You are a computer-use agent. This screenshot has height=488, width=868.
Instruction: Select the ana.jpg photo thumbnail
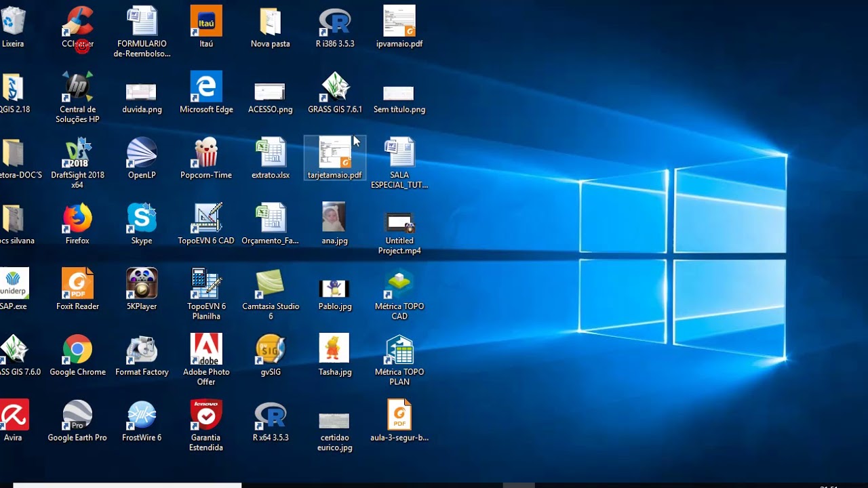pos(334,217)
